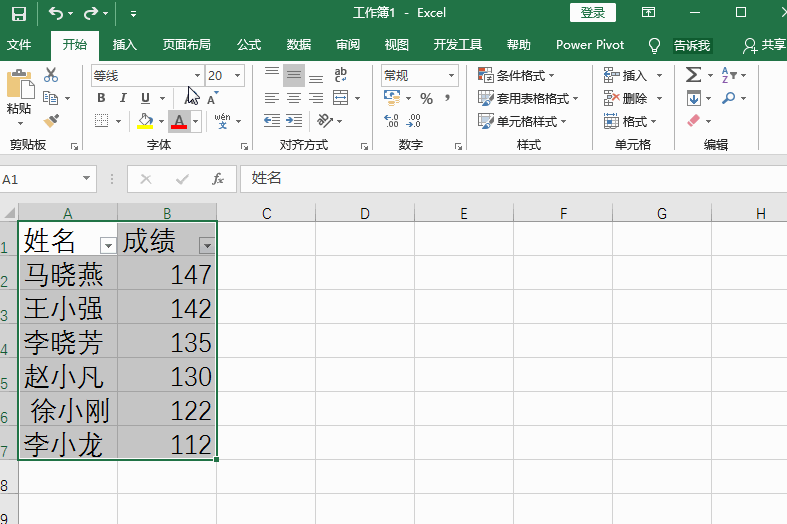
Task: Open the 文件 File tab
Action: coord(19,45)
